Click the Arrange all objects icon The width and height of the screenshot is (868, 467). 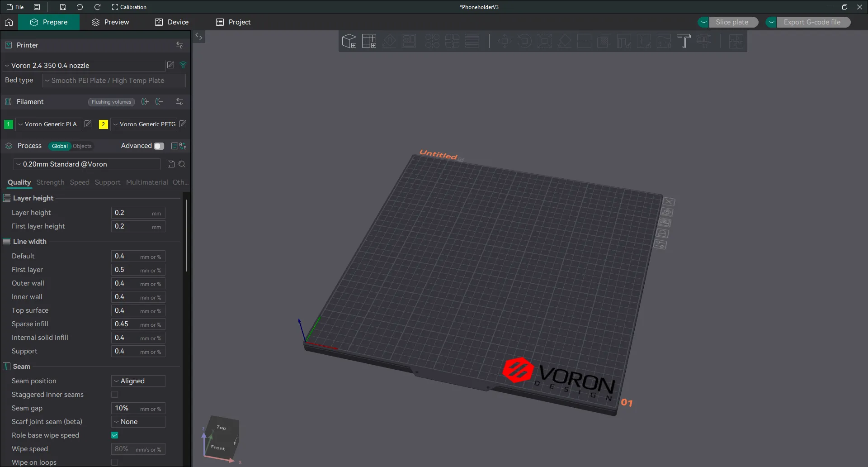[409, 41]
